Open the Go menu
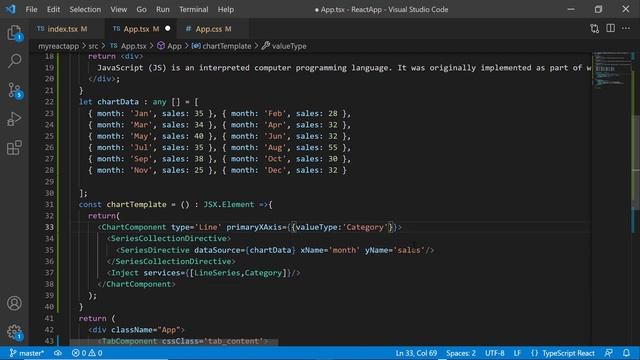The width and height of the screenshot is (640, 360). 141,9
